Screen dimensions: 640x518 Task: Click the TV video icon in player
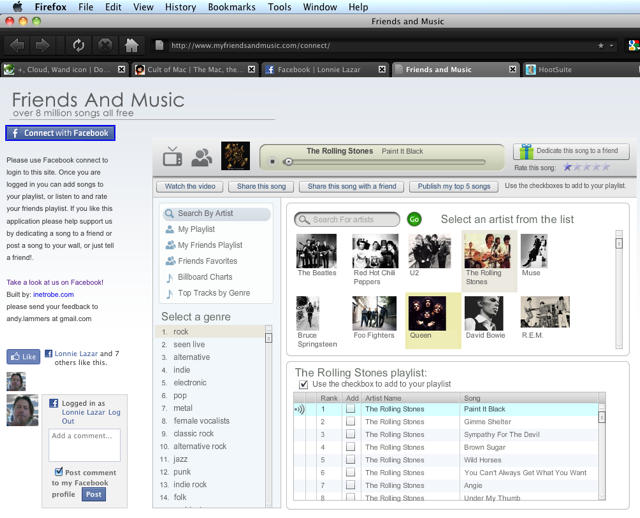[x=172, y=156]
